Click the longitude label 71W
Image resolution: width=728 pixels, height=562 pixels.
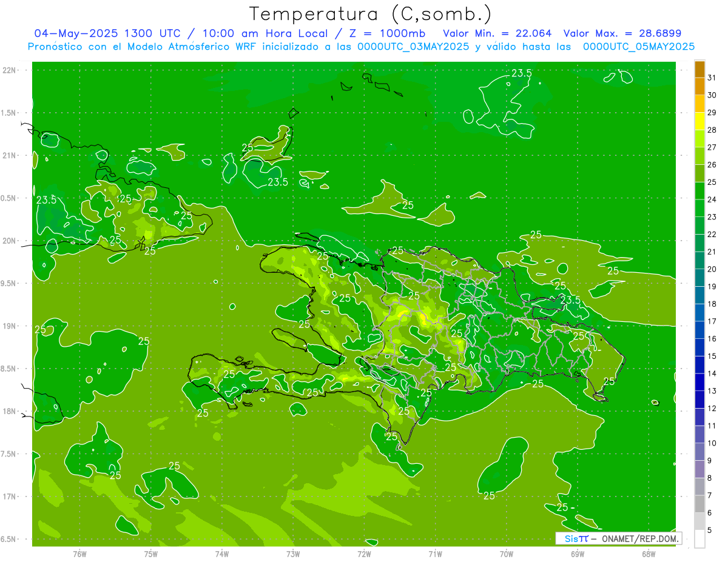click(x=435, y=554)
